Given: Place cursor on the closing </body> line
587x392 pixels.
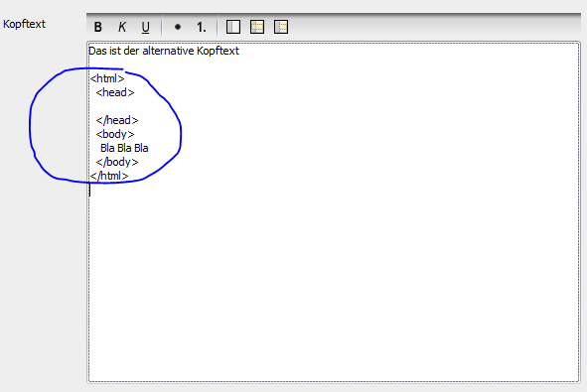Looking at the screenshot, I should pos(117,162).
